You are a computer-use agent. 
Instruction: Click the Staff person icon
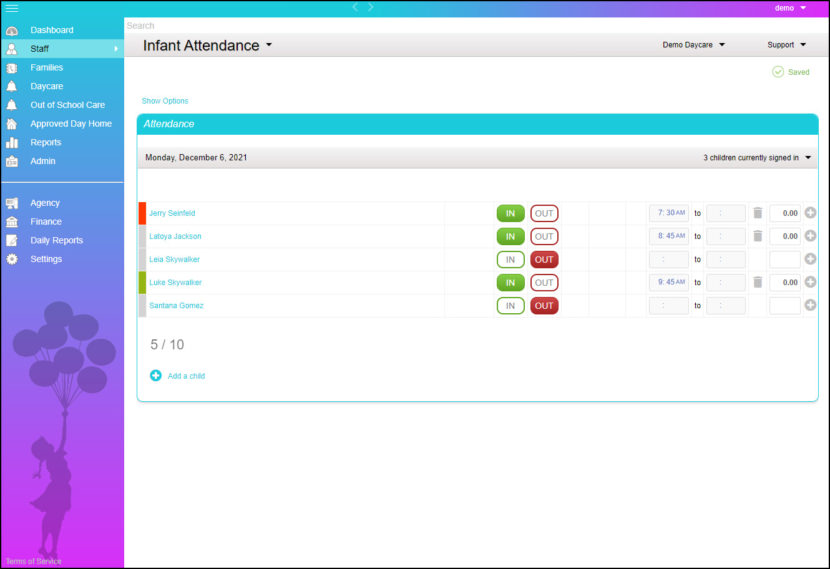click(12, 49)
